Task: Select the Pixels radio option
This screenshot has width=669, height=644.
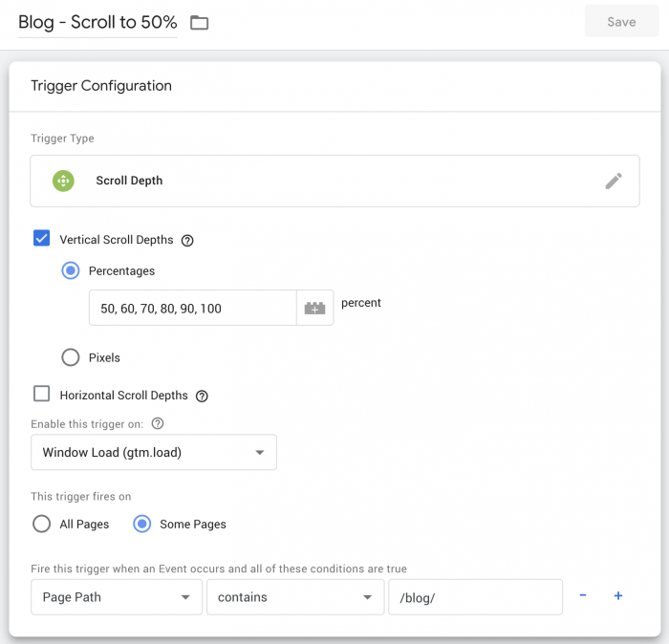Action: click(x=71, y=357)
